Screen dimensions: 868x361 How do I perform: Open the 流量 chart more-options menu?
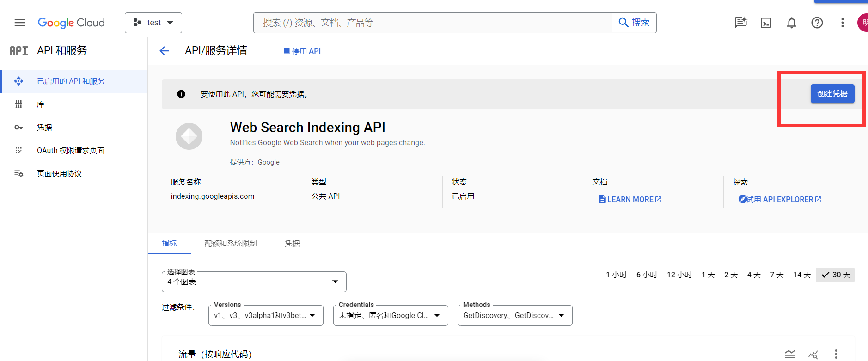pos(836,354)
